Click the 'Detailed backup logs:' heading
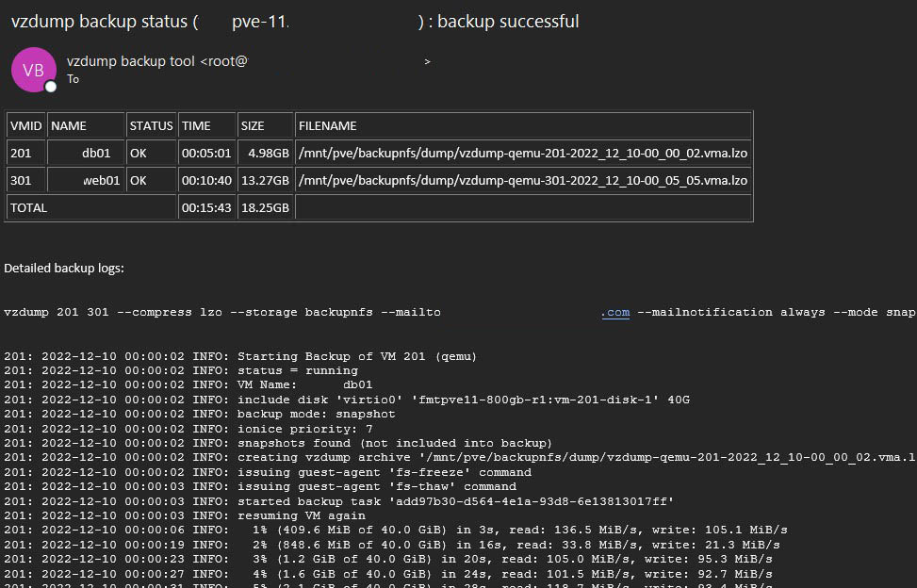Viewport: 917px width, 588px height. pyautogui.click(x=64, y=269)
